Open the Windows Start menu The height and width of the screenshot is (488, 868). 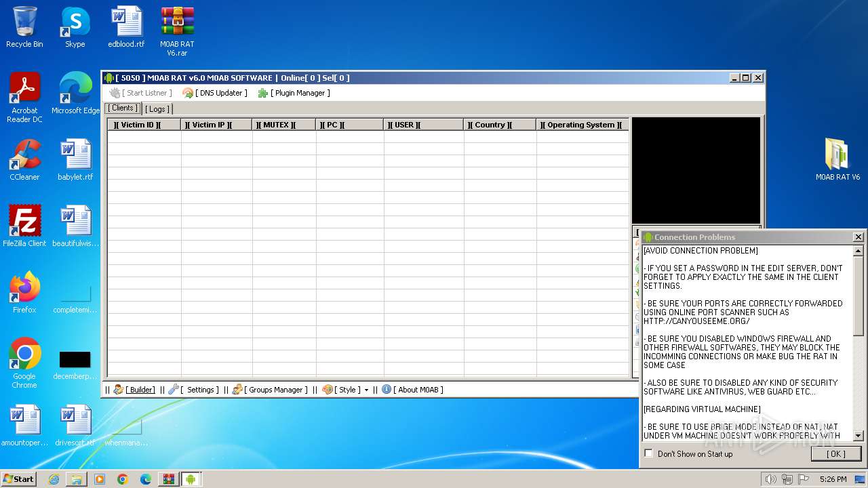tap(18, 479)
